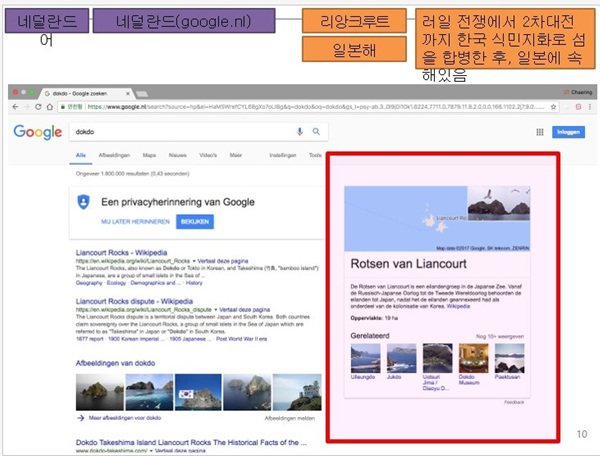
Task: Open the lighthouse image result thumbnail
Action: click(297, 392)
